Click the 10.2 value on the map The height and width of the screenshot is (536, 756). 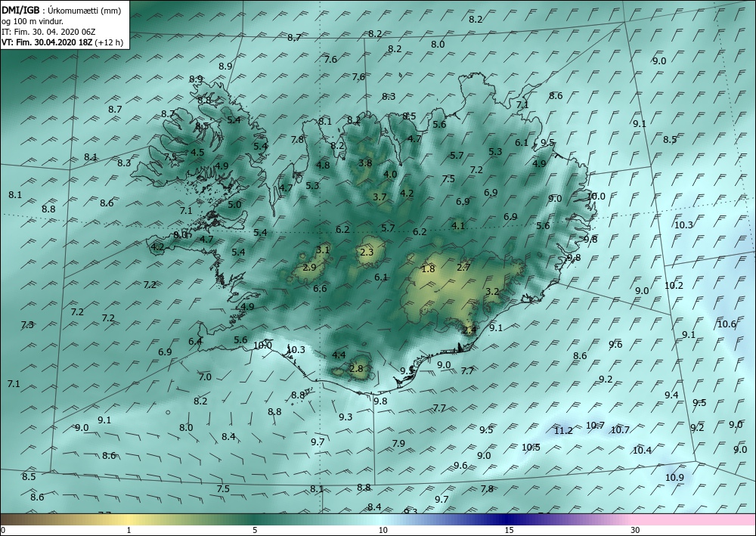674,285
